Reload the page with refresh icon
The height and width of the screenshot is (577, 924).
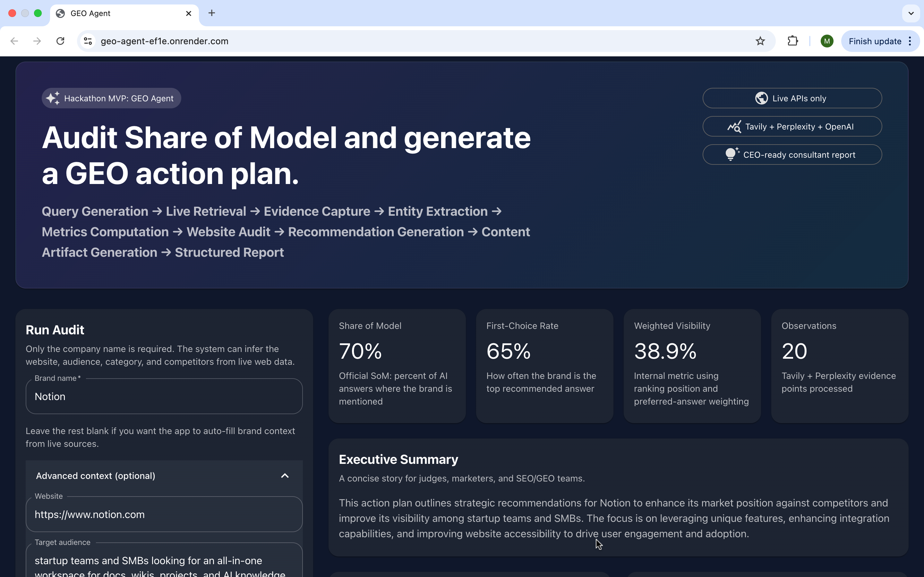pos(60,41)
